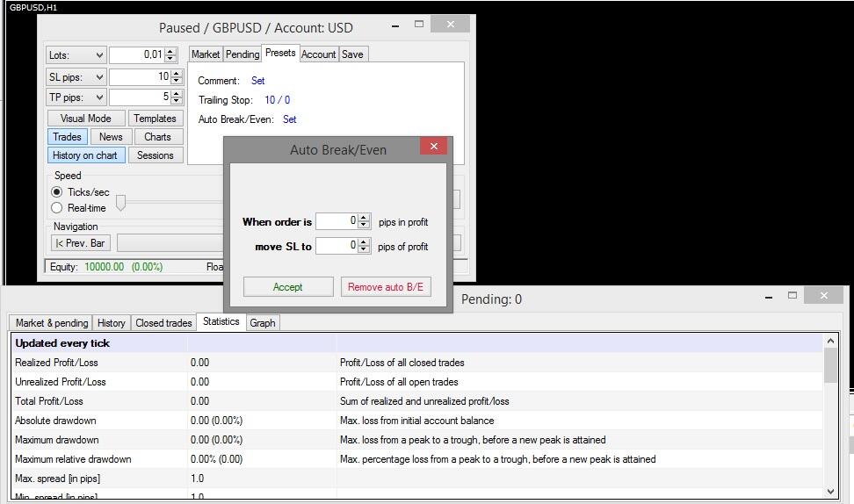Open the SL pips dropdown

point(76,76)
